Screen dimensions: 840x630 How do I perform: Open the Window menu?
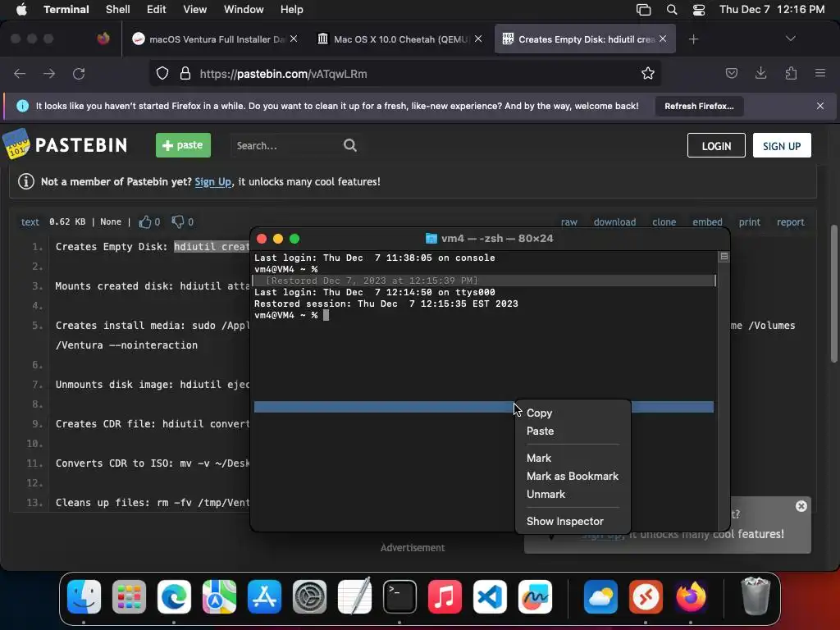click(243, 10)
